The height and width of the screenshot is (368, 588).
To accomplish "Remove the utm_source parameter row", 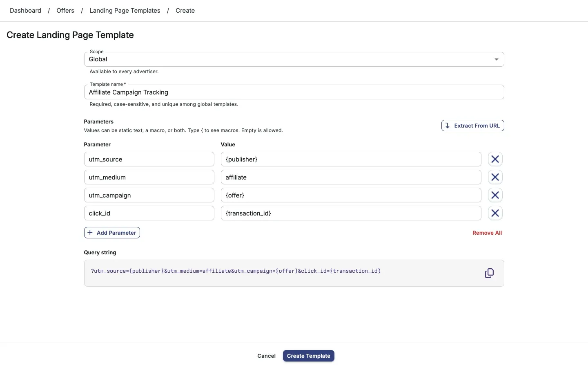I will (495, 159).
